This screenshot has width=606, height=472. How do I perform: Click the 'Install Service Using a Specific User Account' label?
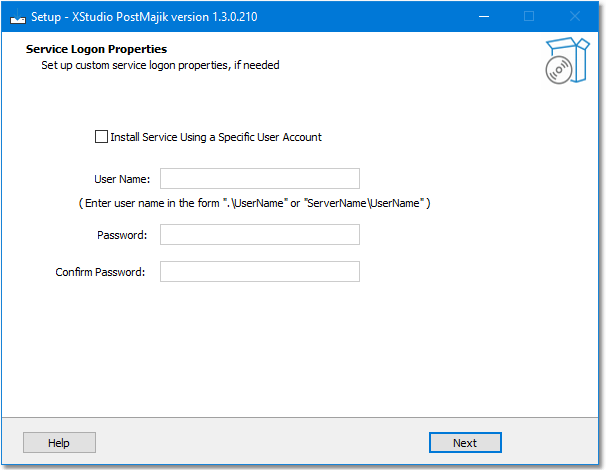tap(216, 137)
